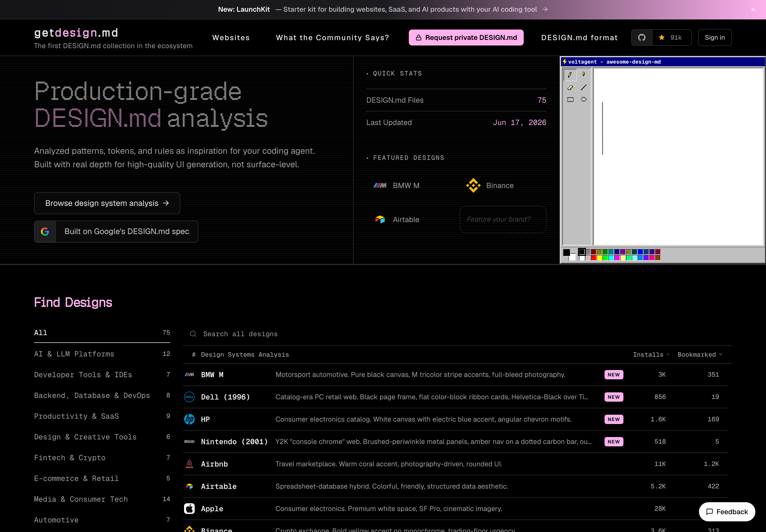
Task: Open the getdesign.md logo home link
Action: click(x=76, y=33)
